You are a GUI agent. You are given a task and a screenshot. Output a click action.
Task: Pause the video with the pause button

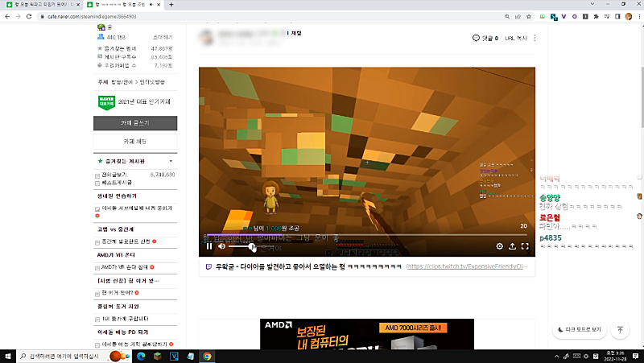pos(209,246)
